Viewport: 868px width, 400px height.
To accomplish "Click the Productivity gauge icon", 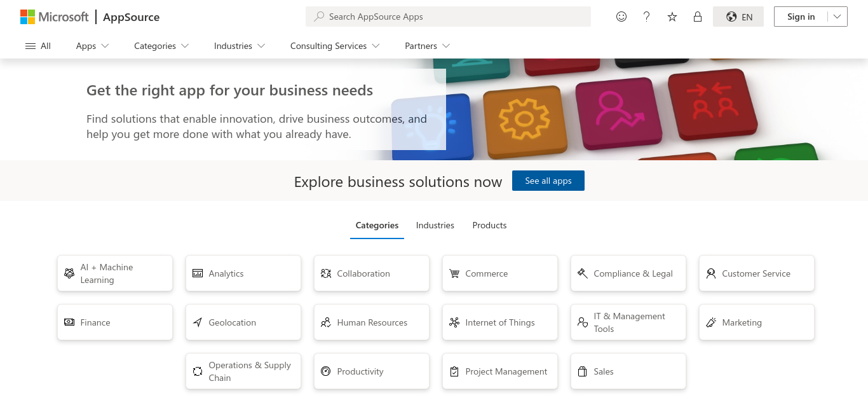I will pyautogui.click(x=326, y=371).
